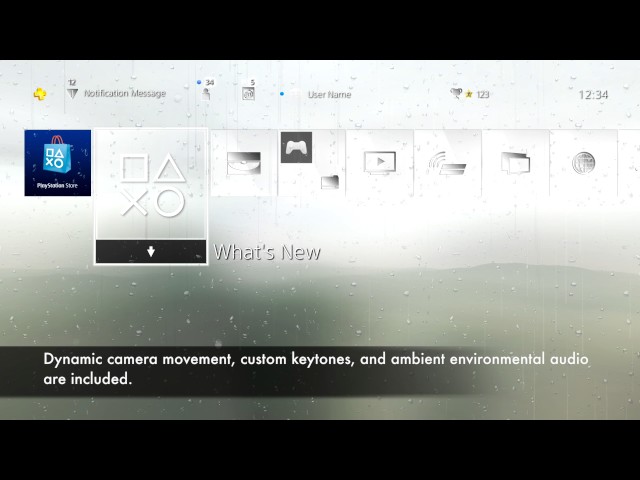Open the User Name profile
Screen dimensions: 640x480
coord(329,94)
